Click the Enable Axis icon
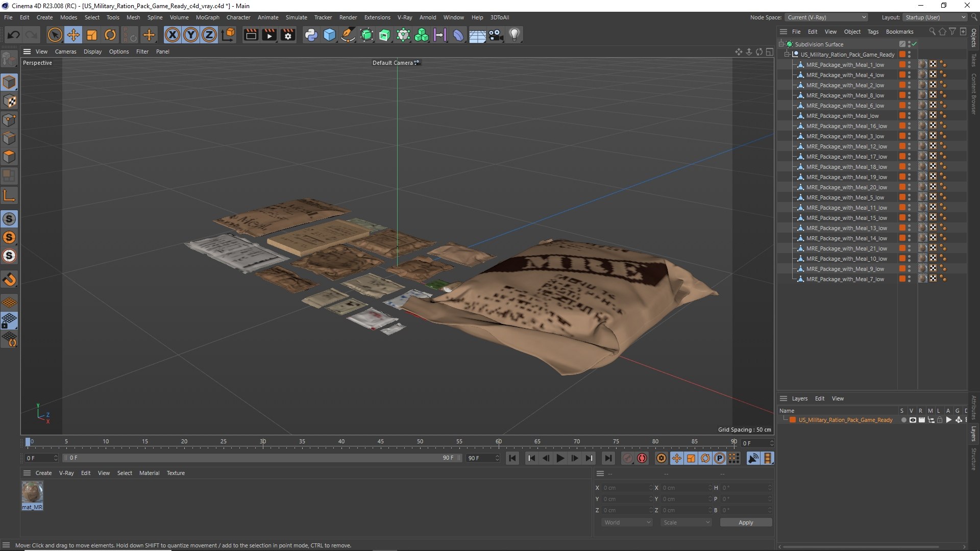980x551 pixels. pos(9,195)
